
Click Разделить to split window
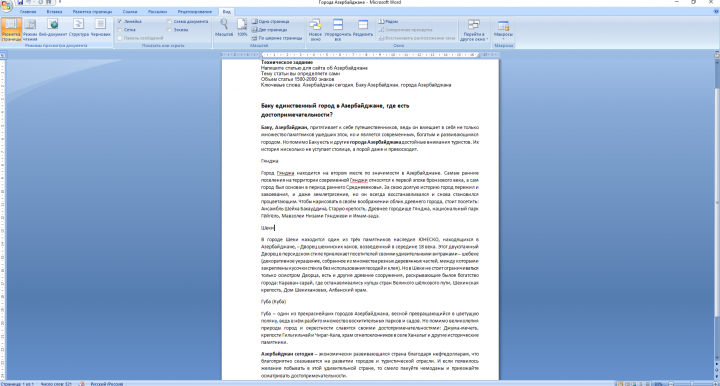[363, 28]
